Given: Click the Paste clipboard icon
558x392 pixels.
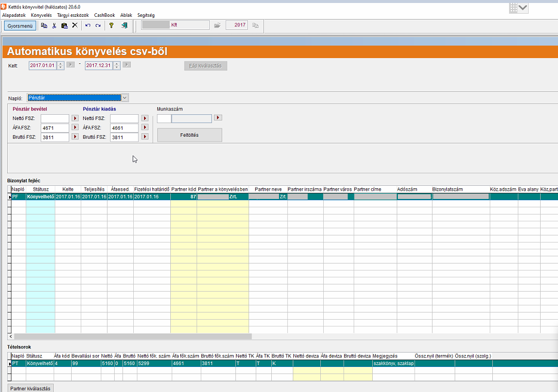Looking at the screenshot, I should (65, 26).
